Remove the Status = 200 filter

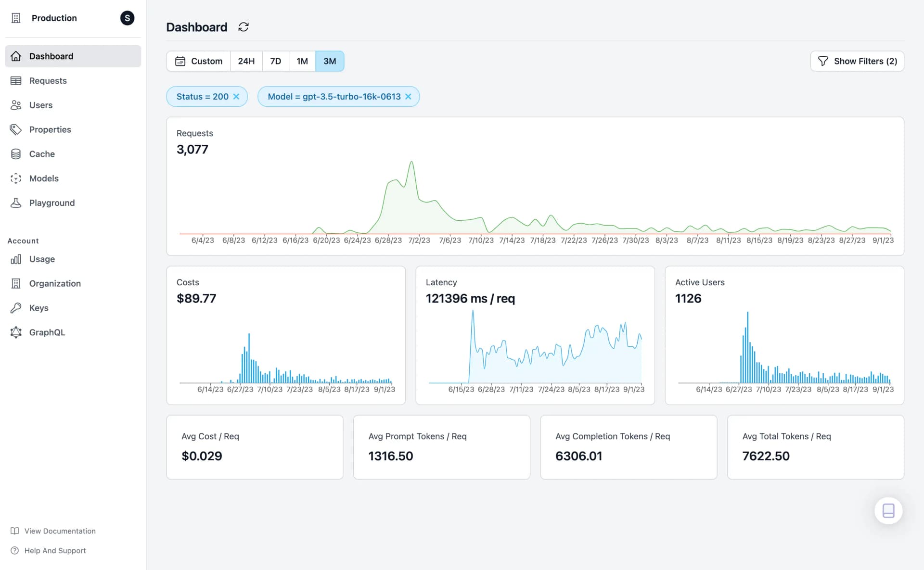click(x=236, y=97)
